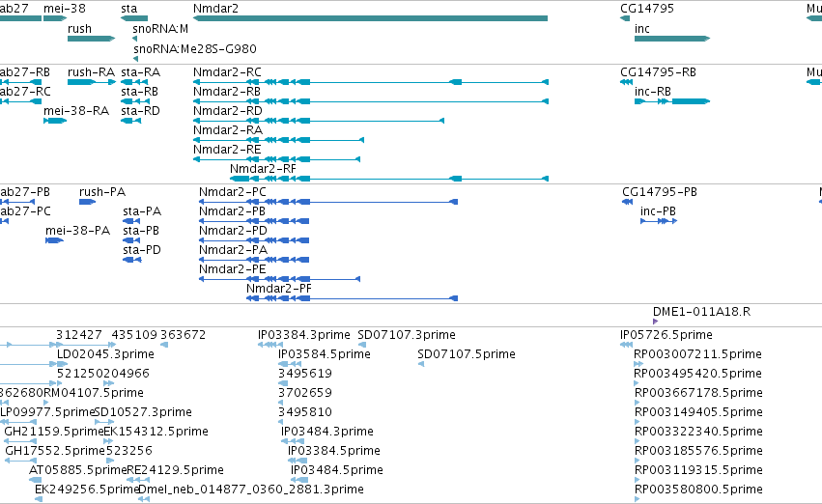Select snoRNA:Me28S-G980 label
This screenshot has height=504, width=822.
[195, 48]
